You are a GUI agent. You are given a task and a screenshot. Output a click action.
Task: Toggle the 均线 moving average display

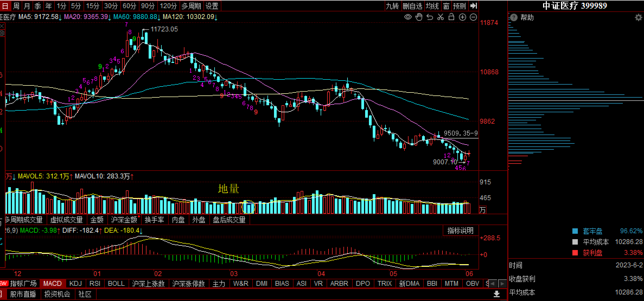click(x=432, y=6)
